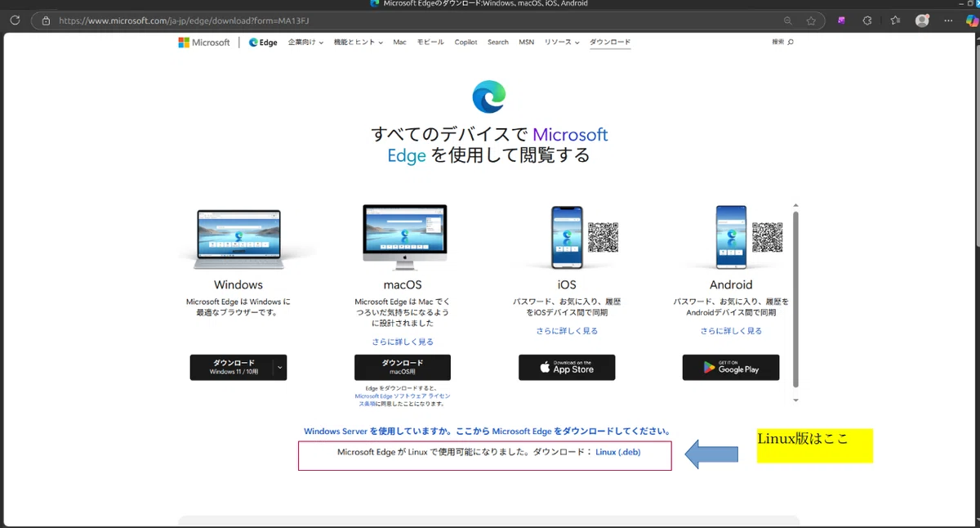Open the Mac navigation item
The width and height of the screenshot is (980, 528).
pos(399,42)
